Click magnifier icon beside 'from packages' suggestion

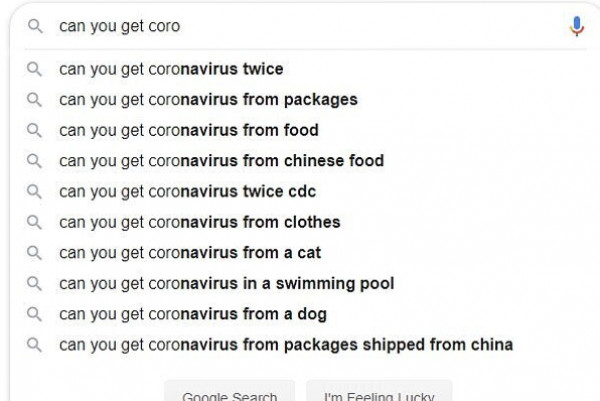[34, 100]
